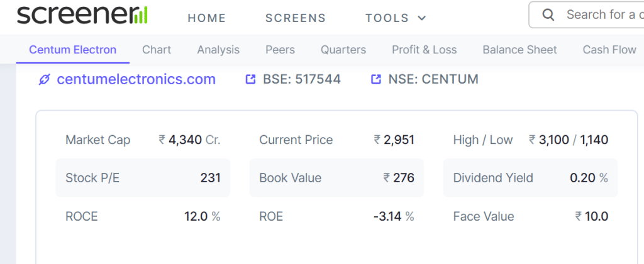Image resolution: width=644 pixels, height=264 pixels.
Task: Click the external link icon next to BSE
Action: point(250,79)
